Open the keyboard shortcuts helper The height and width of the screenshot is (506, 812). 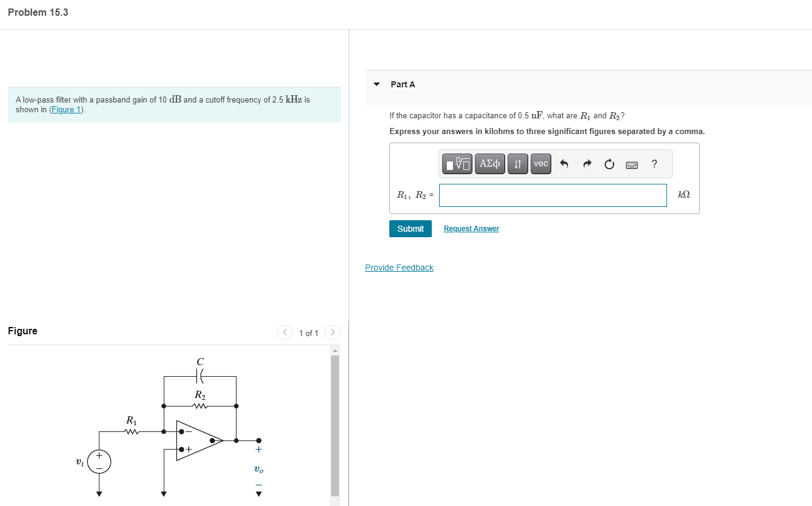pos(631,164)
